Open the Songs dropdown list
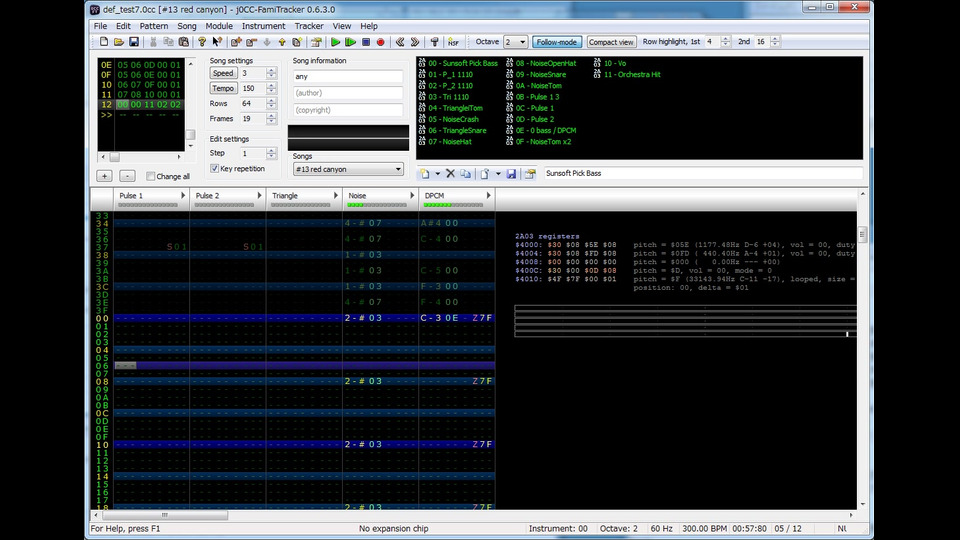The image size is (960, 540). (x=398, y=169)
